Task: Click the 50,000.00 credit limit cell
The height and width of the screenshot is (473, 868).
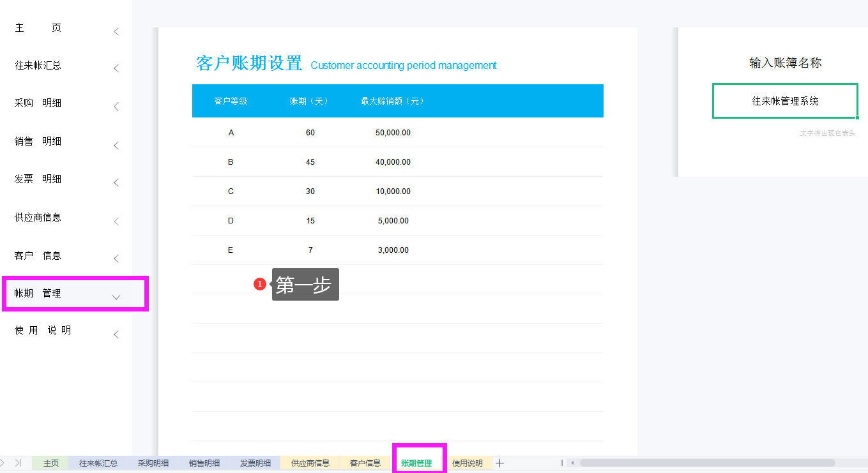Action: pyautogui.click(x=393, y=132)
